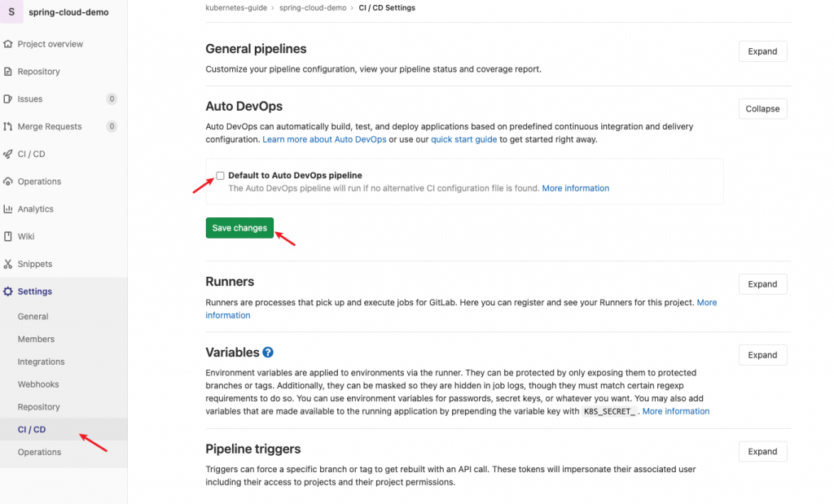Select Webhooks under Settings
This screenshot has height=504, width=834.
pos(38,384)
